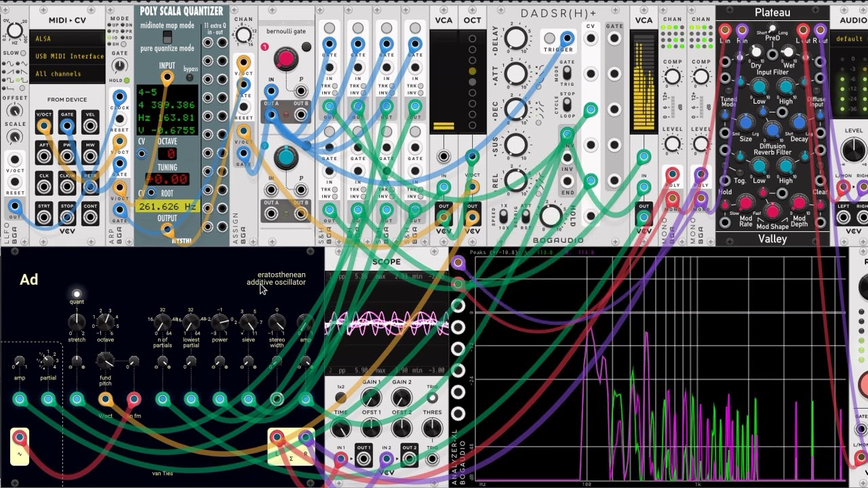Click the SUS knob on DADSR(H)+
The height and width of the screenshot is (488, 868).
[x=516, y=144]
